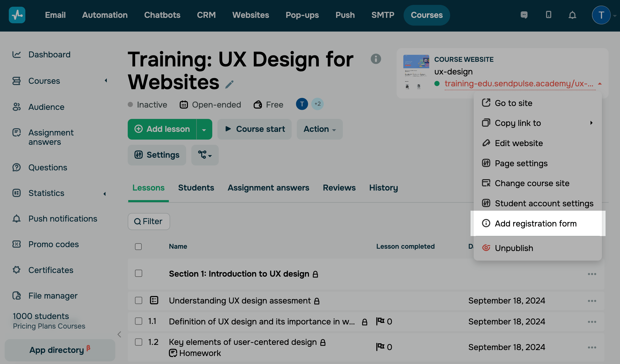Viewport: 620px width, 364px height.
Task: Click the course info icon beside title
Action: [x=376, y=59]
